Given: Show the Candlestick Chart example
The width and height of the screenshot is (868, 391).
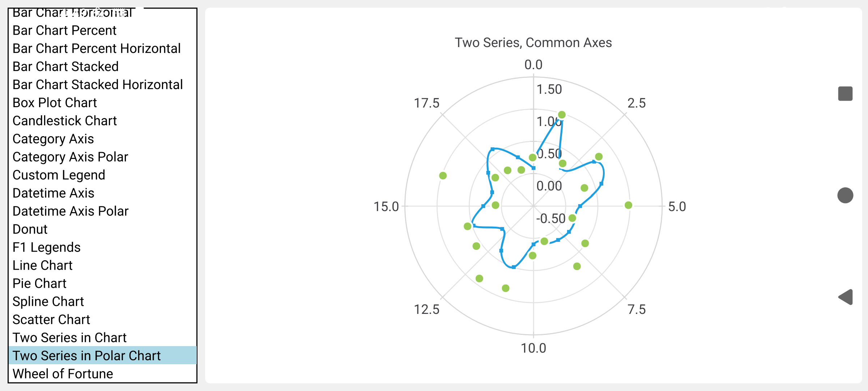Looking at the screenshot, I should 65,121.
